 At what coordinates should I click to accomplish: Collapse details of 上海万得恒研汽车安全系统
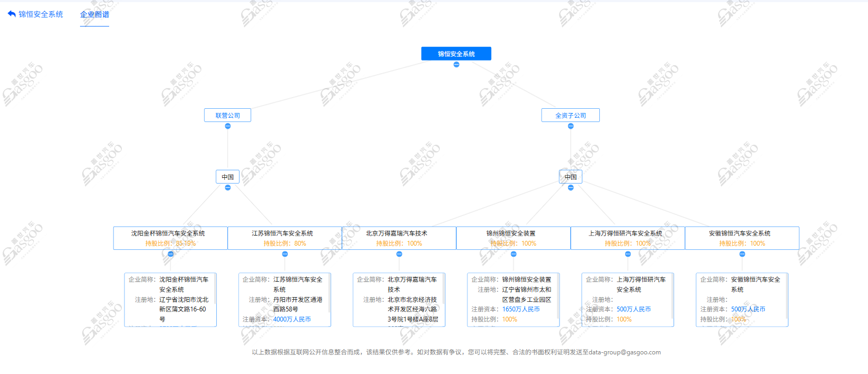click(628, 254)
